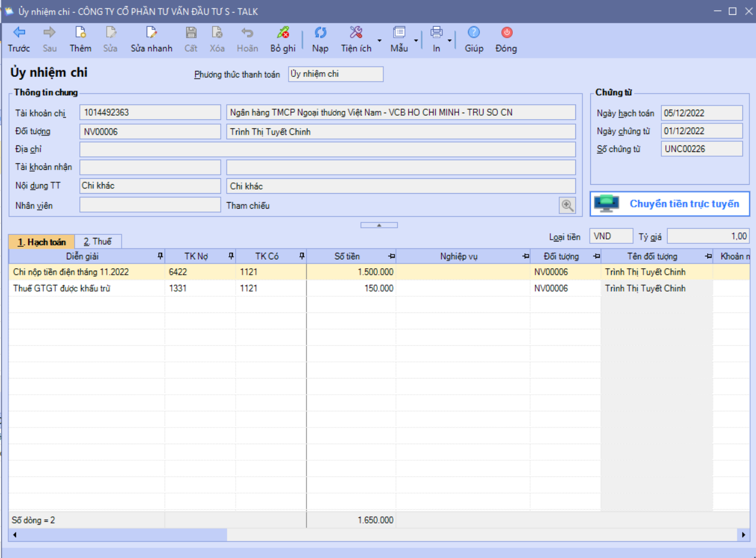Toggle pin on Tên đối tượng column
The height and width of the screenshot is (558, 756).
click(708, 256)
